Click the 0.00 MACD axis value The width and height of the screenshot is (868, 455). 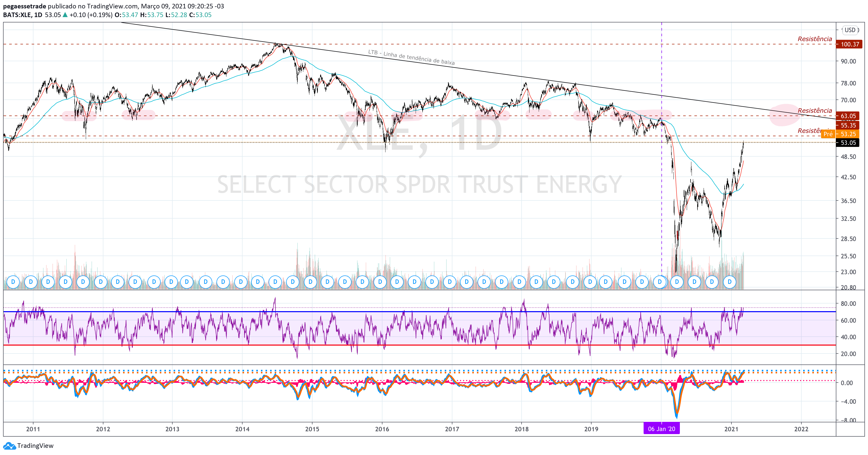847,383
